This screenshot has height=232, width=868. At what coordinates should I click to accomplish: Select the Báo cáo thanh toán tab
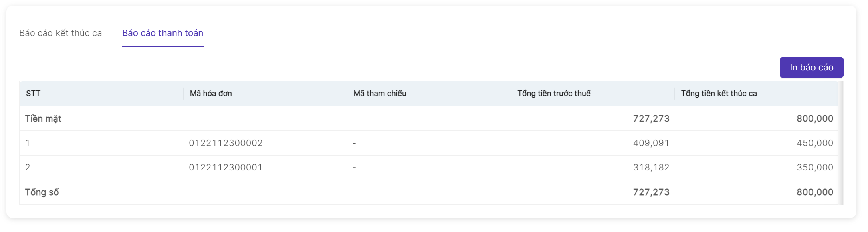[163, 33]
